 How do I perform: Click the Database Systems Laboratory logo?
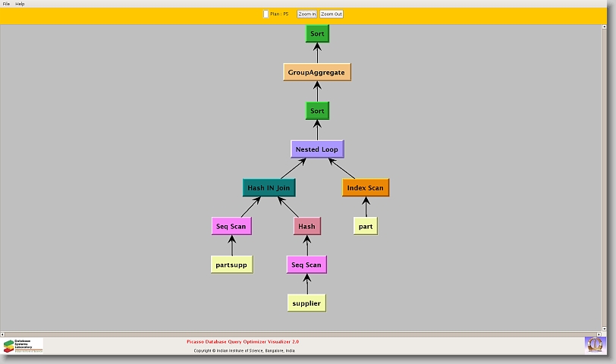click(23, 345)
